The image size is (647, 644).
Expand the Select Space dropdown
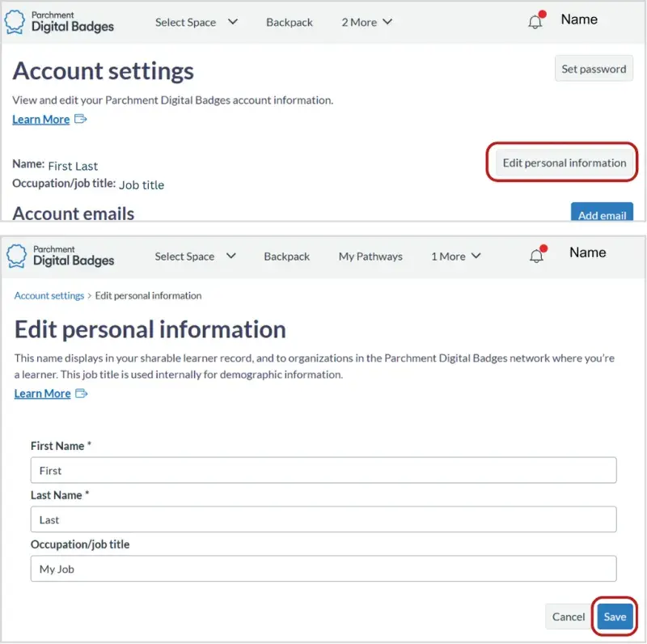(x=197, y=22)
